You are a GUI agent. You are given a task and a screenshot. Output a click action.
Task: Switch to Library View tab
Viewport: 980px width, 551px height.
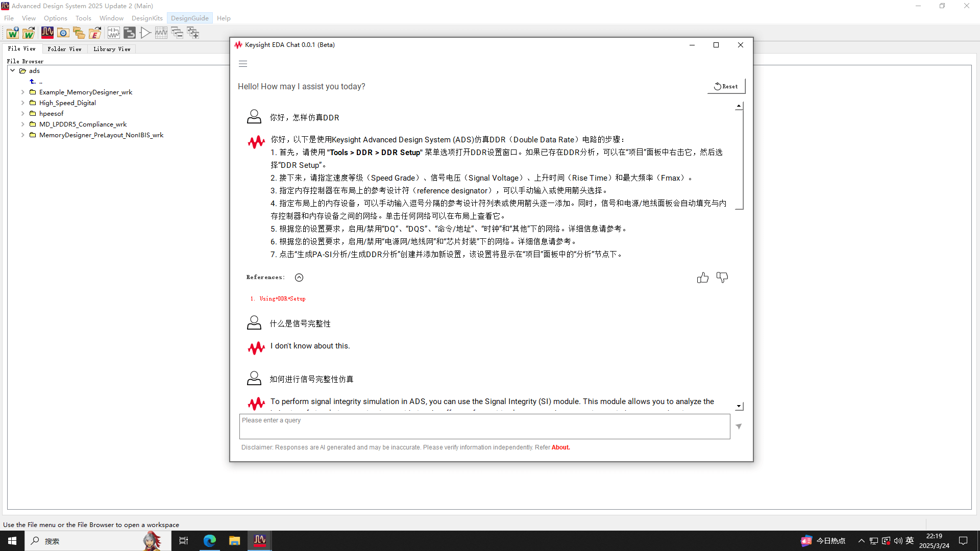tap(112, 49)
